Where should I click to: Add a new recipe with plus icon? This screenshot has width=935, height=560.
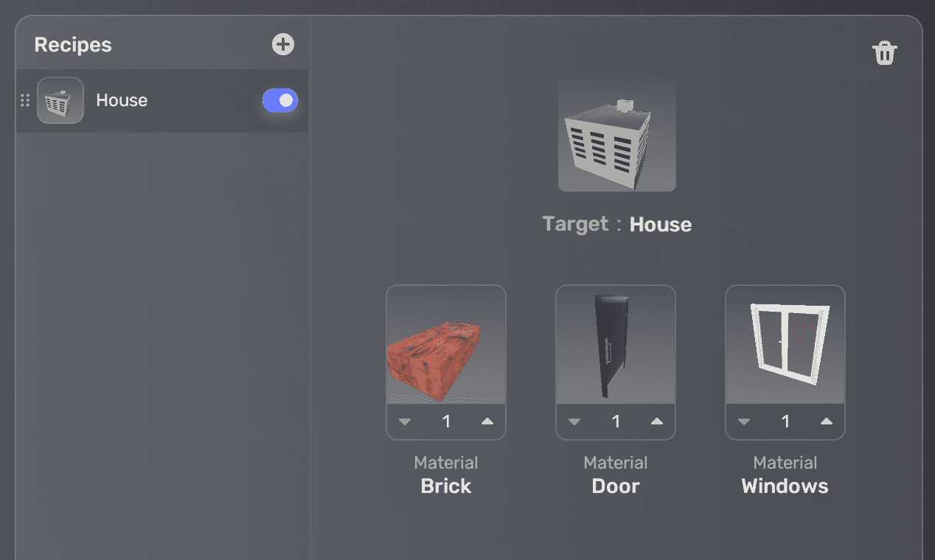(283, 44)
